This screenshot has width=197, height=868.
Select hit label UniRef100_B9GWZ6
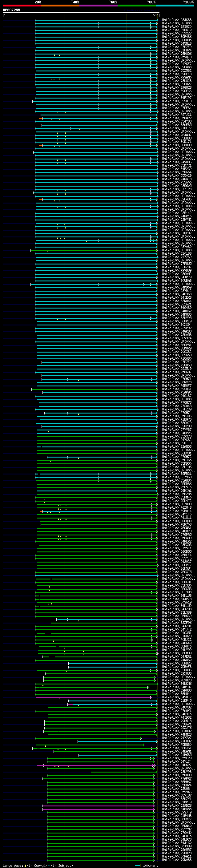coord(177,88)
